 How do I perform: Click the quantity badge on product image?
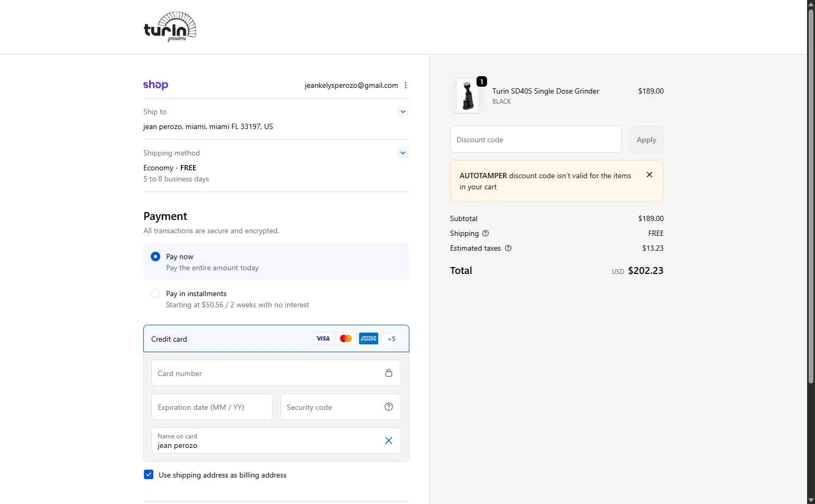coord(482,81)
